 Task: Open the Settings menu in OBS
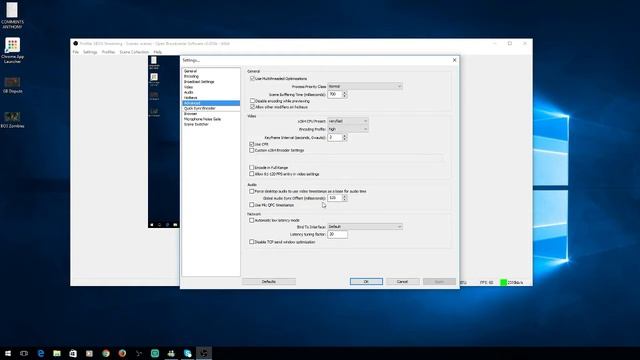[x=90, y=52]
